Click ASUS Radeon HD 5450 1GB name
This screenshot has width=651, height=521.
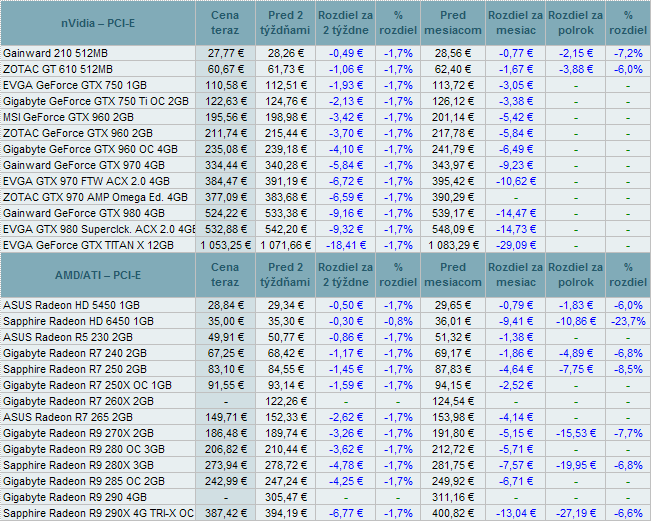coord(71,306)
